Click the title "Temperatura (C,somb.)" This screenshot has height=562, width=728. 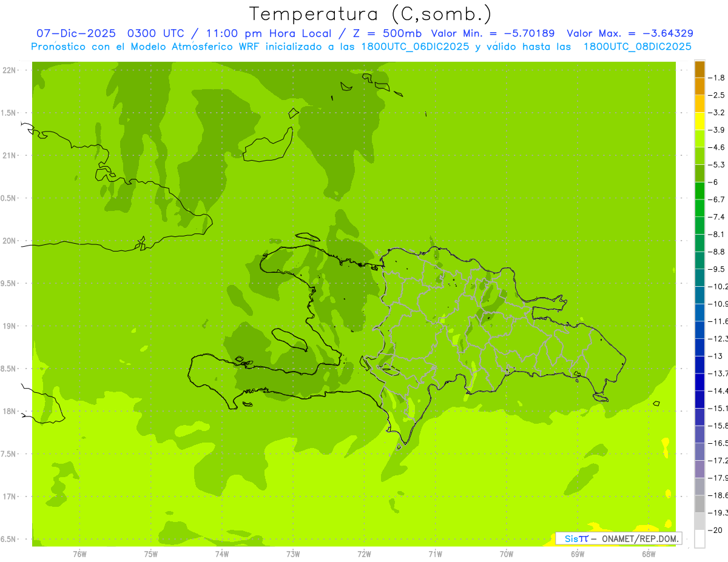click(x=370, y=15)
